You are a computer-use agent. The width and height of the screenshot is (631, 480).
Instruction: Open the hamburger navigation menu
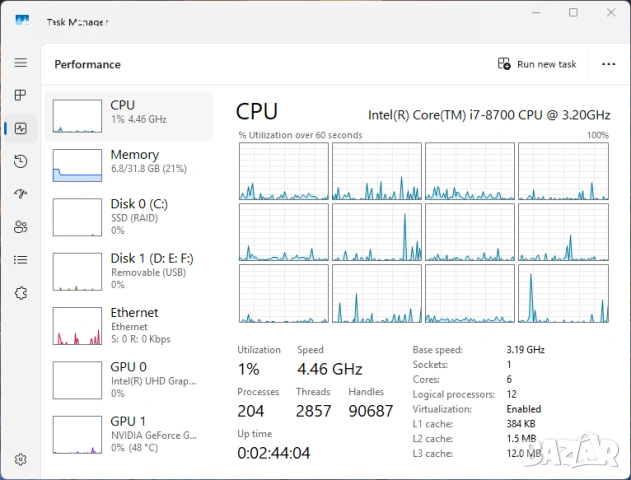click(21, 62)
